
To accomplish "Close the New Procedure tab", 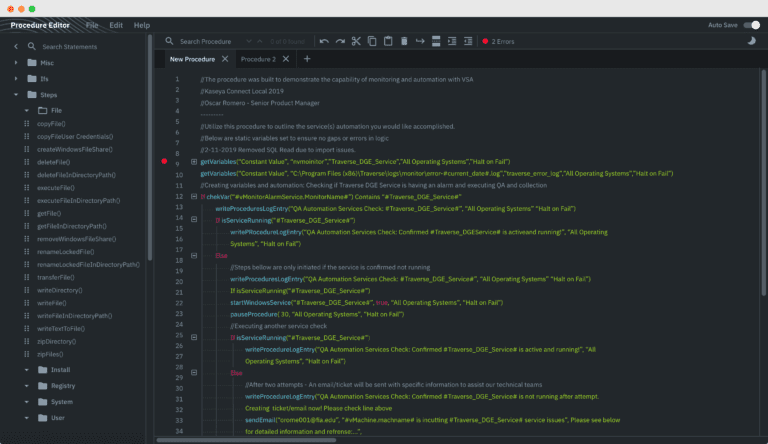I will point(225,59).
